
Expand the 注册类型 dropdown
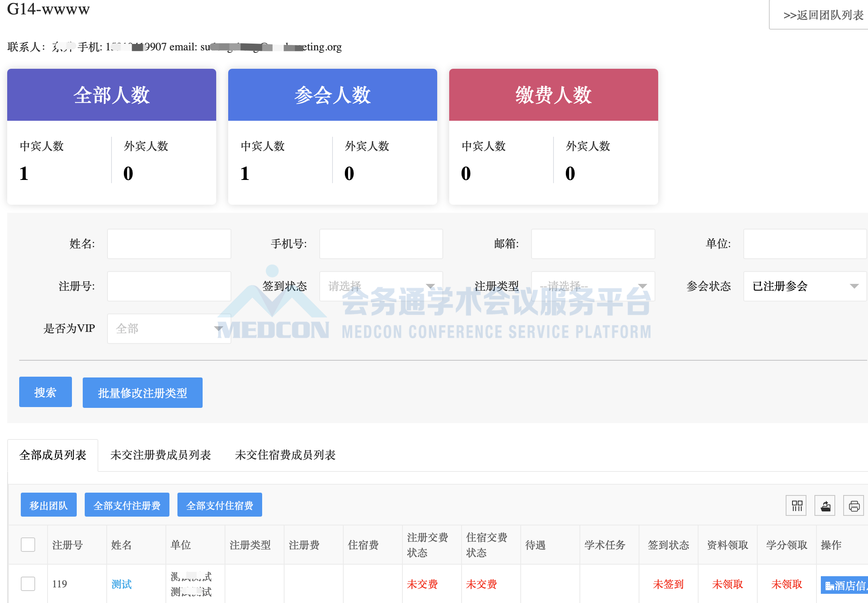click(x=593, y=286)
